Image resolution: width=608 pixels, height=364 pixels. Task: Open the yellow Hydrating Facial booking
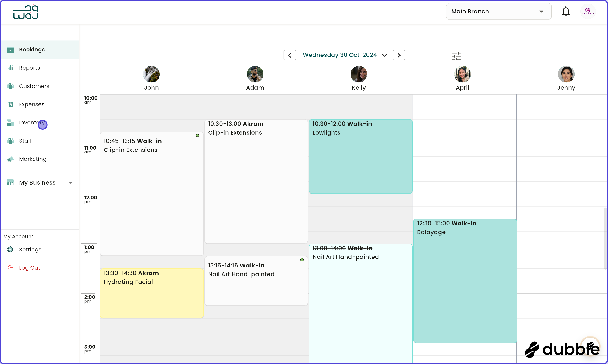click(x=152, y=293)
